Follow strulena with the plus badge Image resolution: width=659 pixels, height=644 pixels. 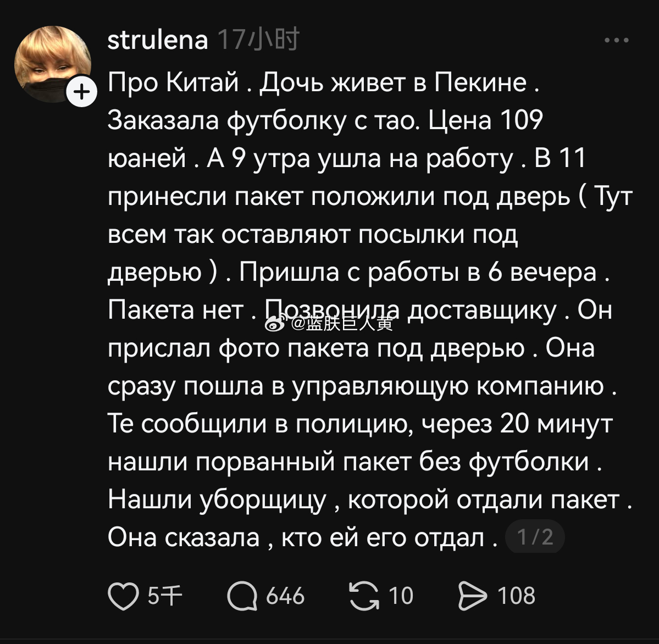coord(81,92)
